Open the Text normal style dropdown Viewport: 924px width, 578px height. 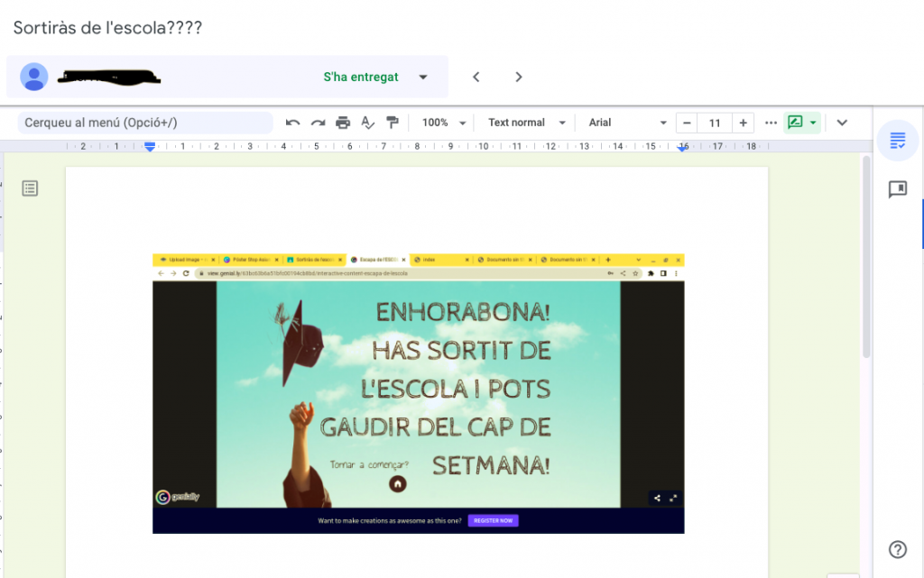527,123
